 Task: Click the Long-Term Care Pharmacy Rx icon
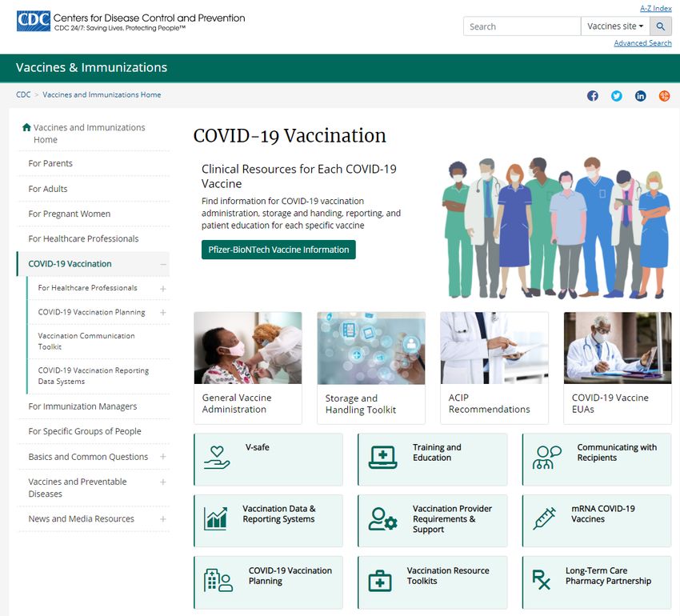point(542,580)
